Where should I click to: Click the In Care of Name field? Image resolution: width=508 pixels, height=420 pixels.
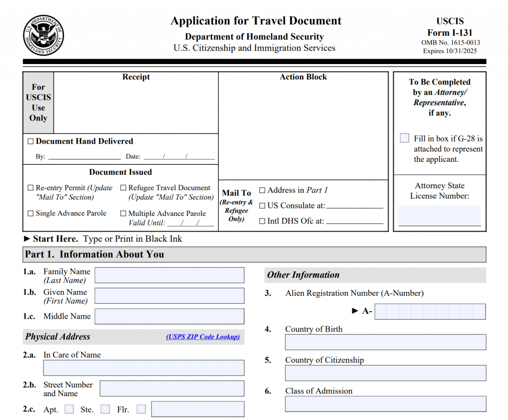click(144, 368)
